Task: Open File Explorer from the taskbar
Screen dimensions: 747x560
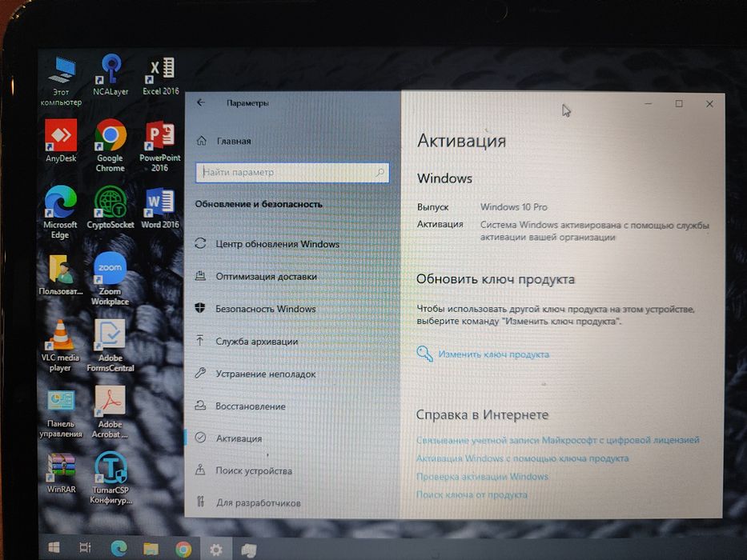Action: tap(151, 549)
